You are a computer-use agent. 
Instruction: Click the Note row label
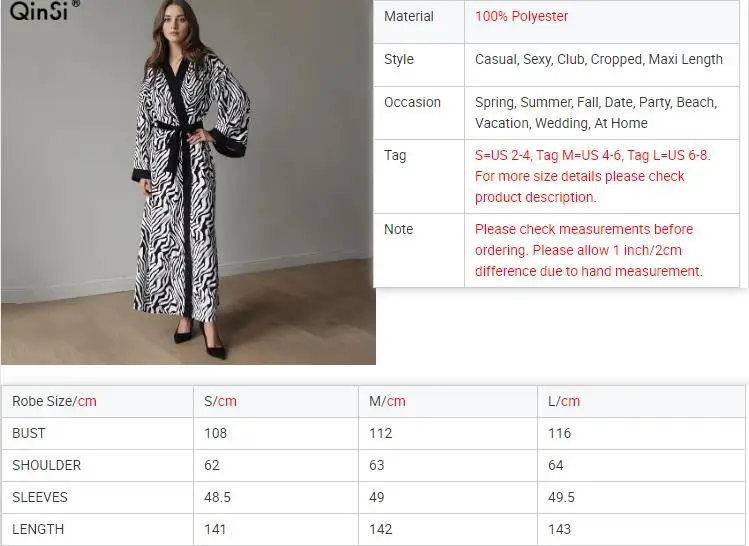pos(398,229)
